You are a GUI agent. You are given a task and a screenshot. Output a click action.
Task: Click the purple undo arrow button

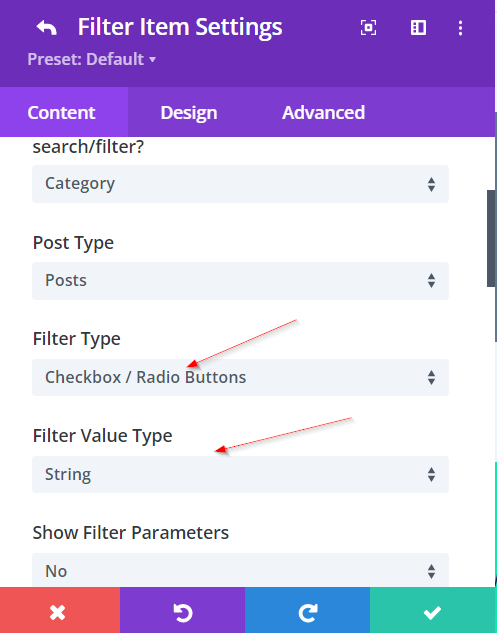pos(182,610)
